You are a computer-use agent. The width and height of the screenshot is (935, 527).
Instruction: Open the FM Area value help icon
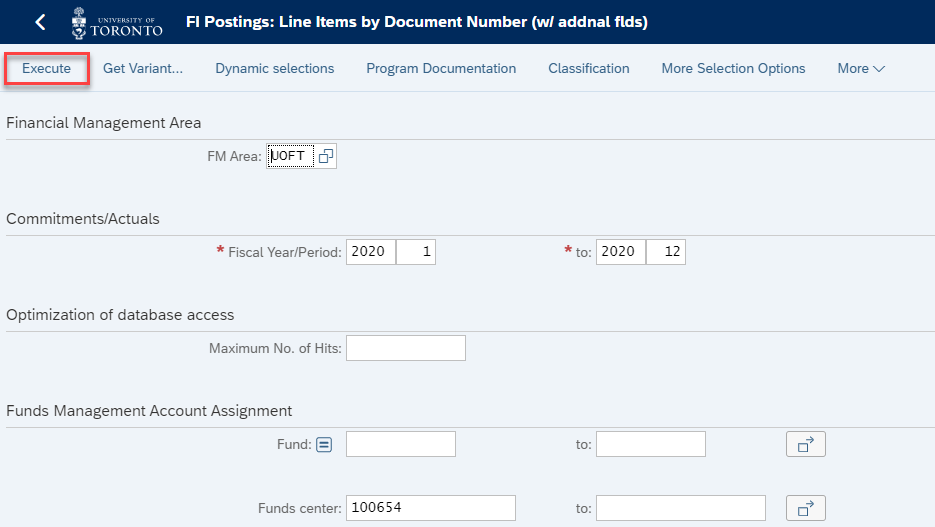(326, 156)
